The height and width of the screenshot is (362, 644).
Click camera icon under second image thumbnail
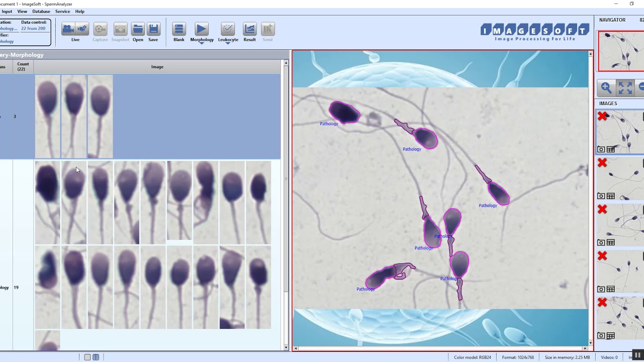click(601, 196)
